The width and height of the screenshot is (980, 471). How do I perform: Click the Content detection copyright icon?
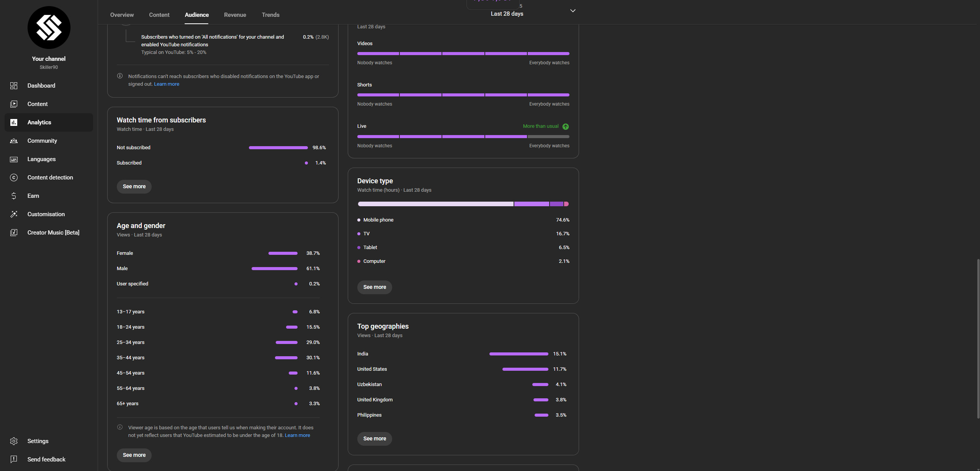coord(14,178)
